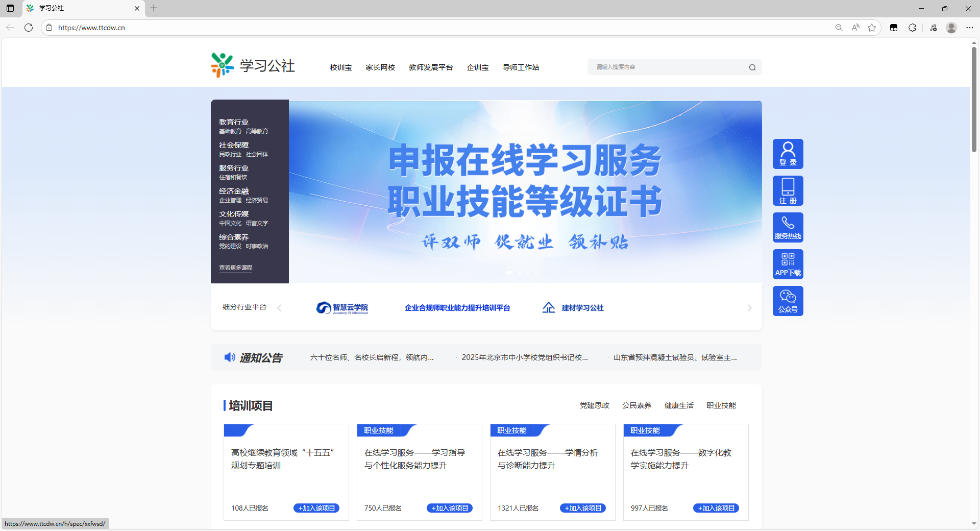This screenshot has height=531, width=980.
Task: Show next 细分行业平台 items with right arrow
Action: click(x=749, y=308)
